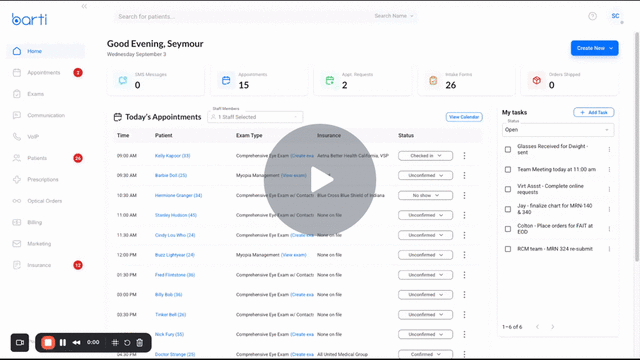This screenshot has height=360, width=640.
Task: Expand the Staff Members selector
Action: coord(255,117)
